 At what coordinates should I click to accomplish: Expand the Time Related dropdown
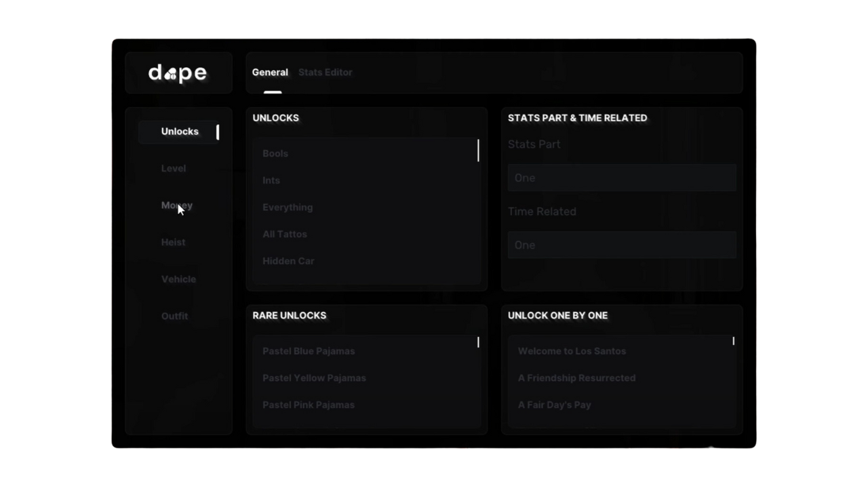tap(622, 245)
